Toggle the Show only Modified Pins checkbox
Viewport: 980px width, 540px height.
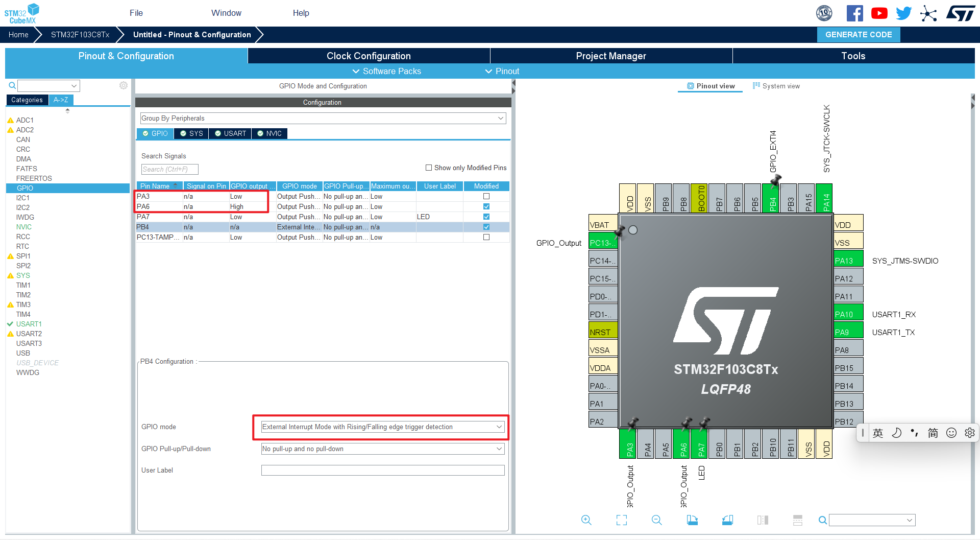pos(429,168)
